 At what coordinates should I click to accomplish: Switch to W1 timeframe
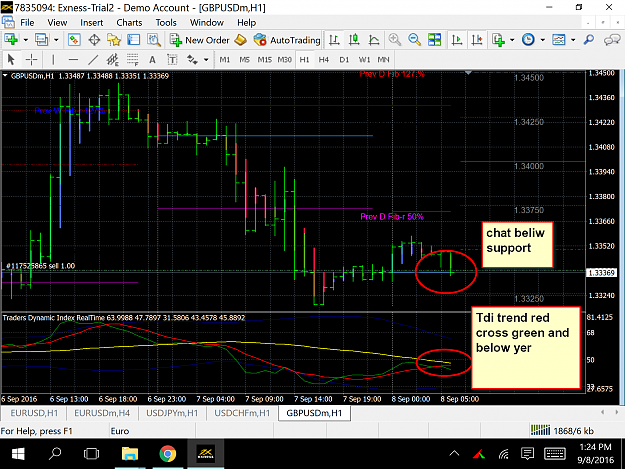click(x=364, y=60)
